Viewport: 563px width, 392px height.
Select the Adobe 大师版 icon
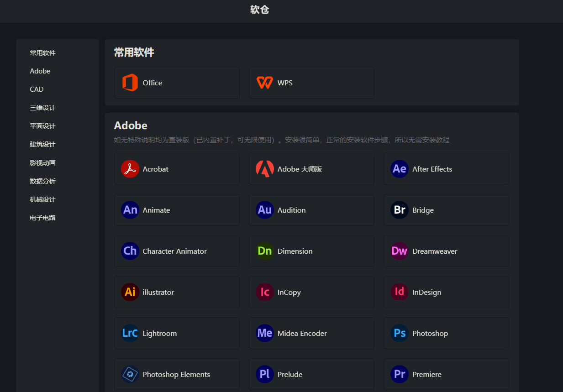(x=264, y=169)
